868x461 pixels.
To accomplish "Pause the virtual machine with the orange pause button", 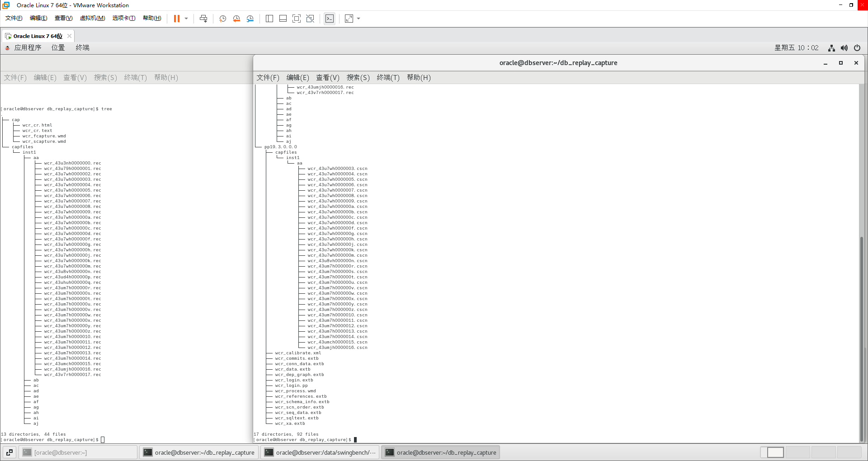I will pyautogui.click(x=177, y=19).
